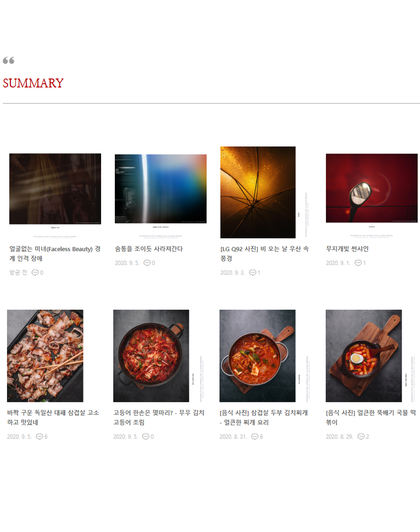
Task: Click comment bubble under 떡볶이 post
Action: tap(361, 436)
